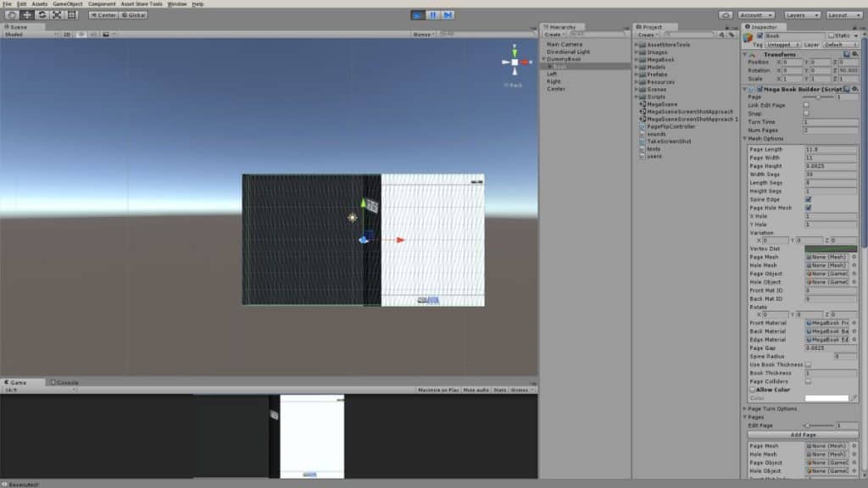Screen dimensions: 868x488
Task: Click the Pause button
Action: 433,15
